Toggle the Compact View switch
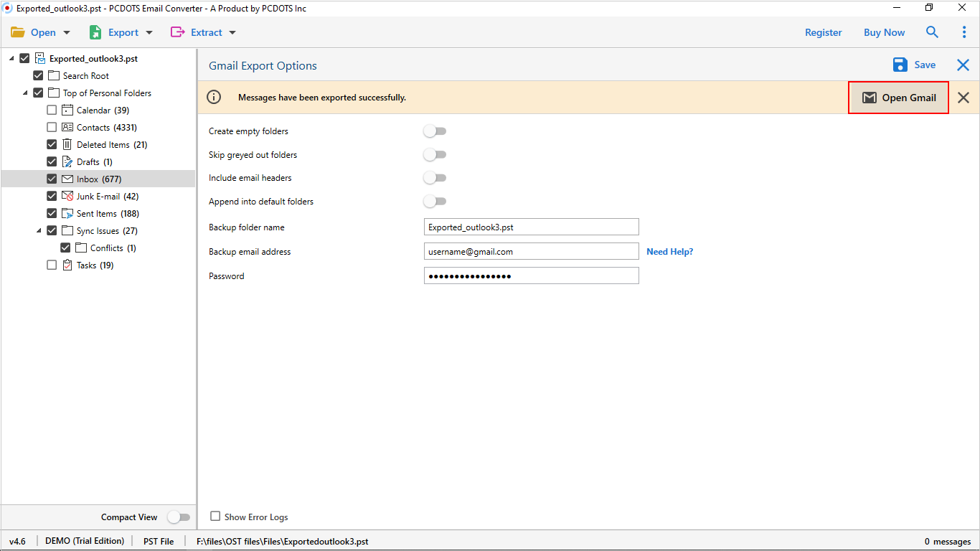The width and height of the screenshot is (980, 551). (179, 517)
